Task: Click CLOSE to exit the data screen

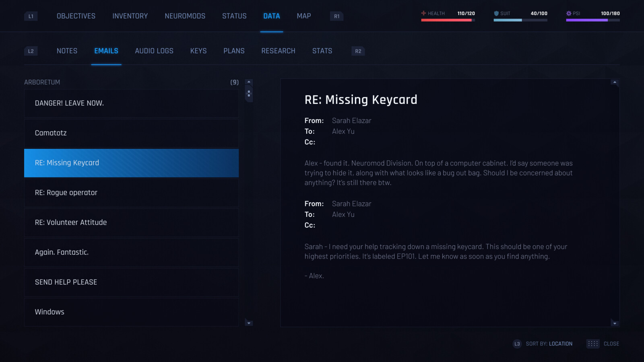Action: click(612, 344)
